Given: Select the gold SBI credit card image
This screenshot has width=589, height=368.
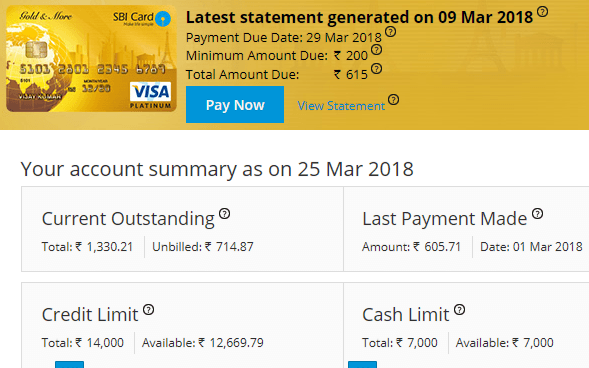Looking at the screenshot, I should (x=91, y=59).
